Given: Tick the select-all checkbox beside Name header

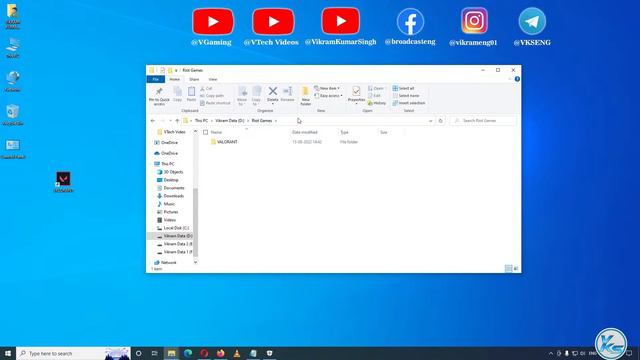Looking at the screenshot, I should pyautogui.click(x=206, y=132).
